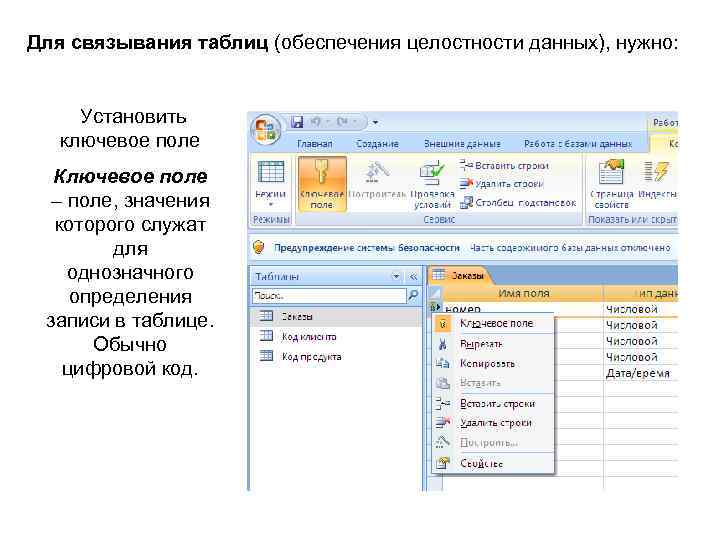Screen dimensions: 720x540
Task: Open the Индексы button
Action: click(657, 179)
